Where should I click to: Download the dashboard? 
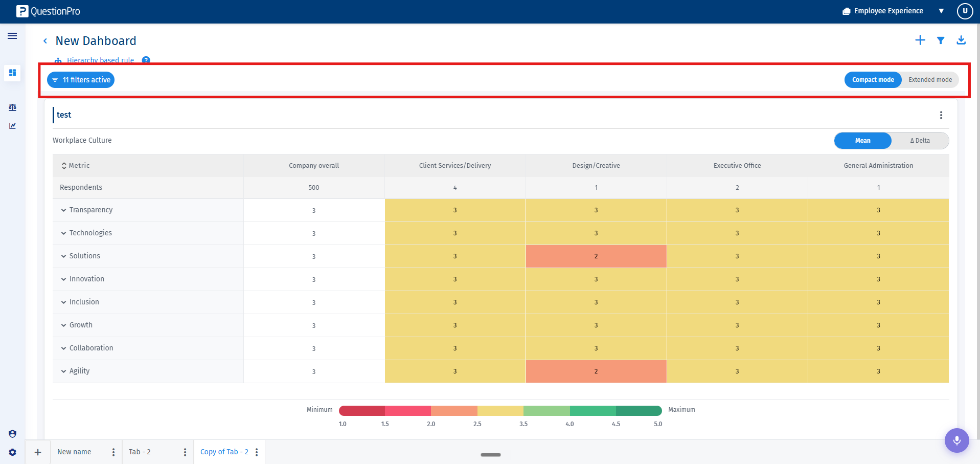click(961, 40)
